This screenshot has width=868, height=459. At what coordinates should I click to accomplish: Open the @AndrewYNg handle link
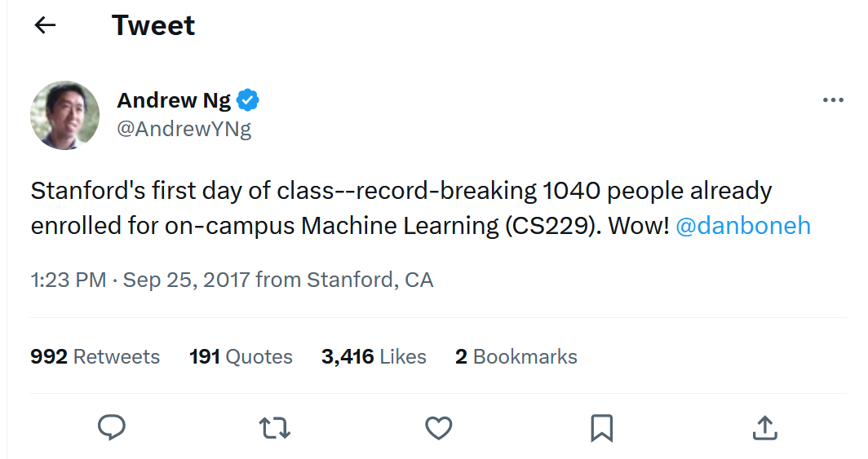coord(184,129)
